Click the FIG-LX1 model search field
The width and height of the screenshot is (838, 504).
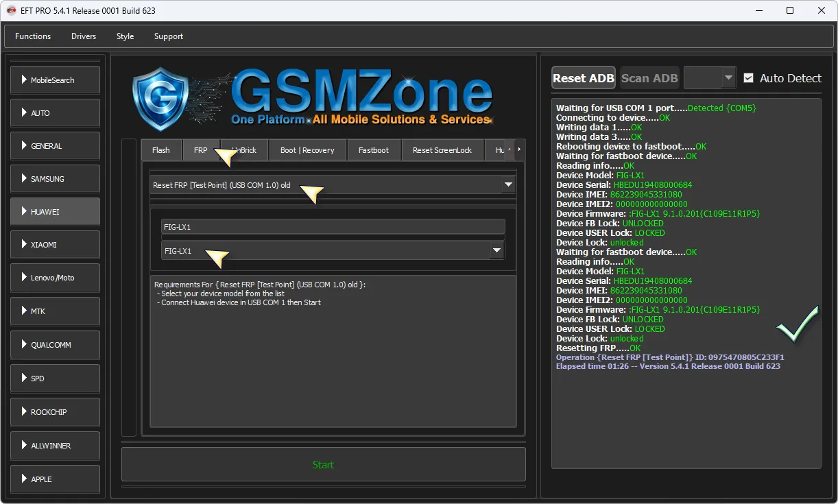point(333,227)
